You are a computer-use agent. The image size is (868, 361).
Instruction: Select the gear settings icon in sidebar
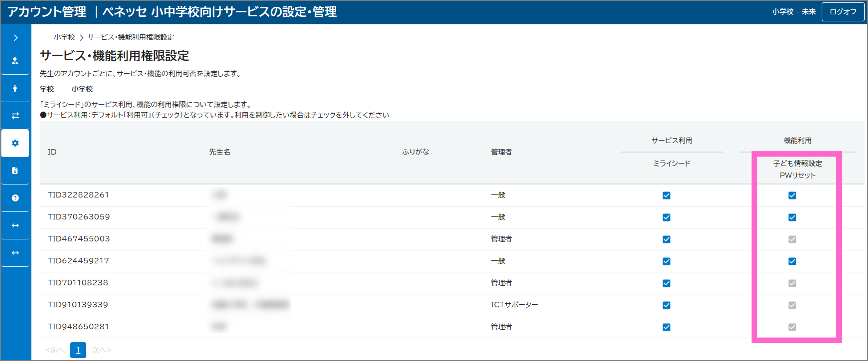pos(15,143)
